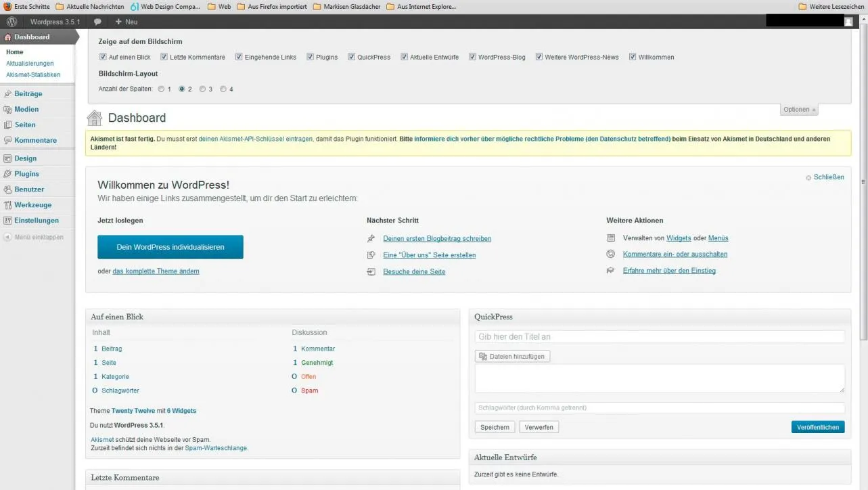
Task: Click the Veröffentlichen button
Action: (818, 427)
